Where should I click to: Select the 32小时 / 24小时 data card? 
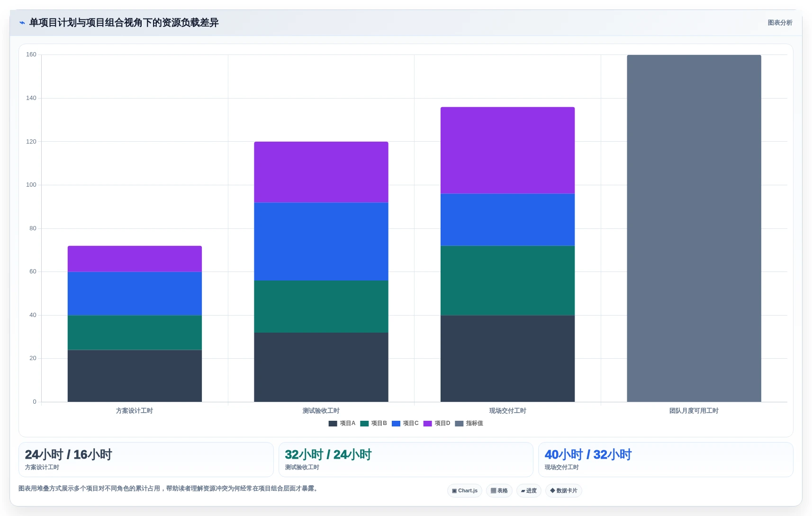(406, 460)
